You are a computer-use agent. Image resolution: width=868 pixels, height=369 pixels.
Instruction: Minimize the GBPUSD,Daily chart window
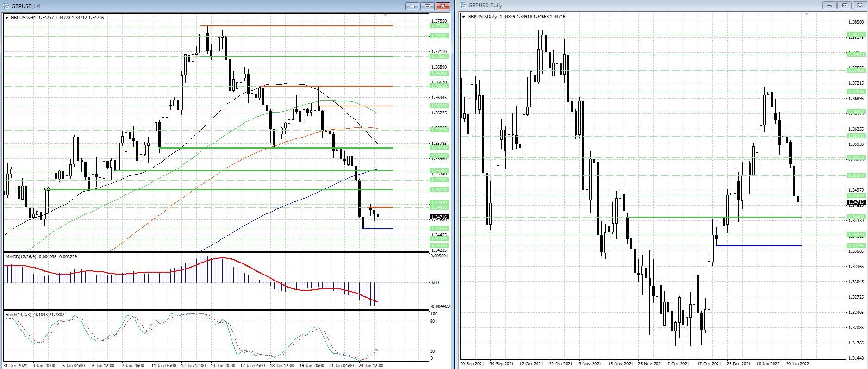[x=829, y=5]
